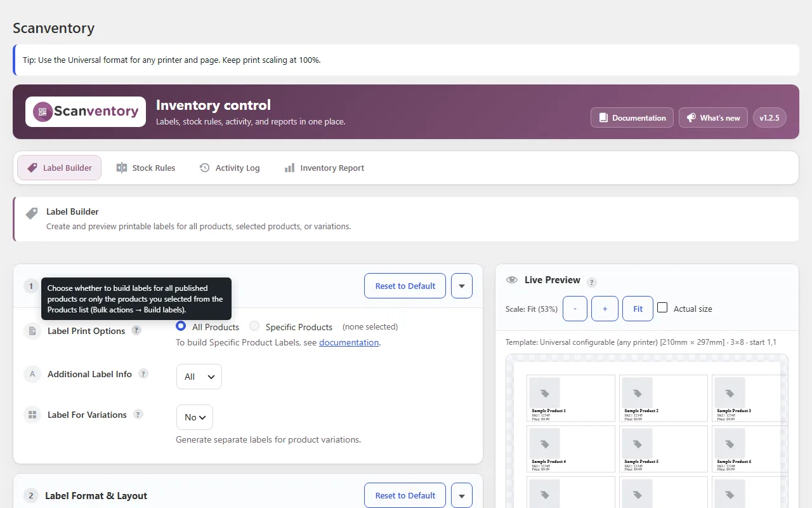Open the Additional Label Info dropdown
The image size is (812, 508).
tap(199, 377)
